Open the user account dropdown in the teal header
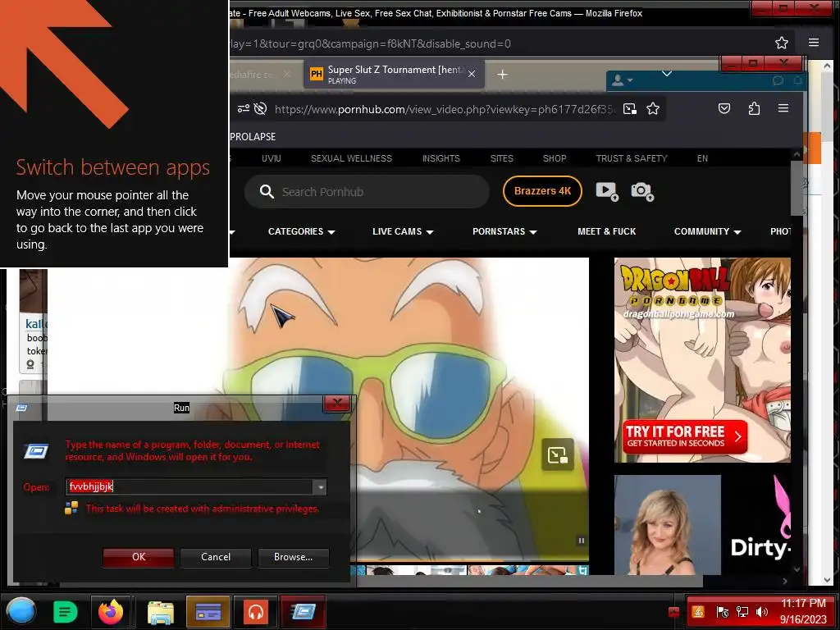 (623, 80)
